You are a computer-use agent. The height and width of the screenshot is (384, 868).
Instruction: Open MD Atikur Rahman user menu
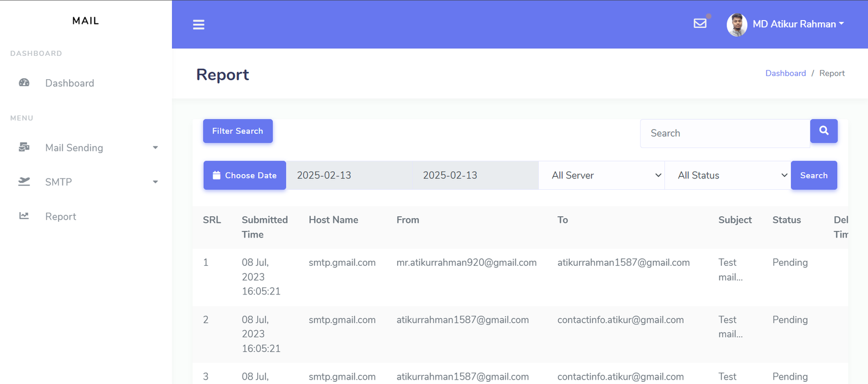[797, 24]
